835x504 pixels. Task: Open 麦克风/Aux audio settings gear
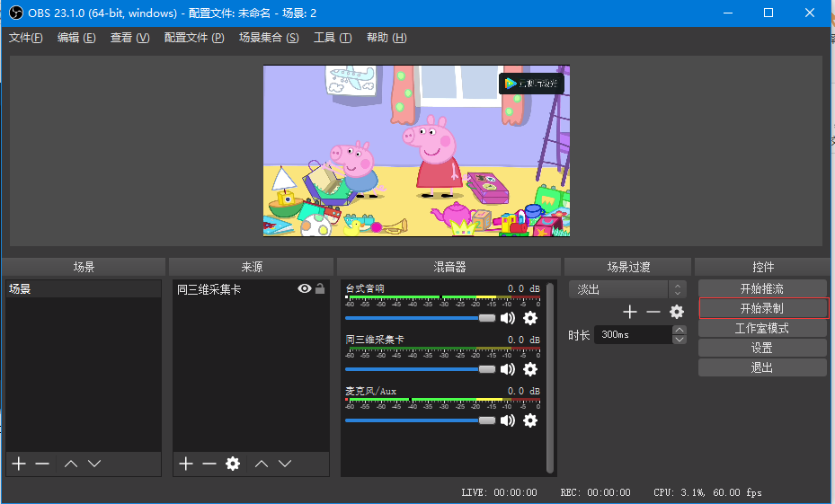[530, 420]
